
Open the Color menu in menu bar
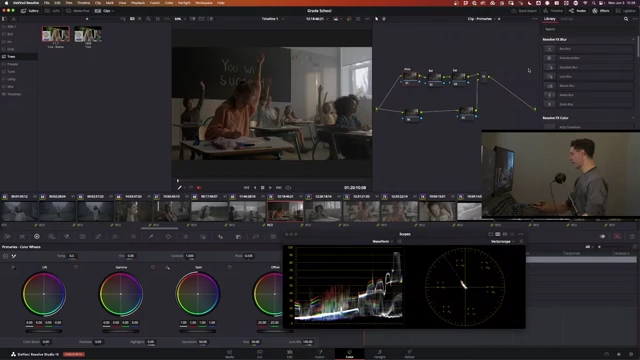click(169, 2)
